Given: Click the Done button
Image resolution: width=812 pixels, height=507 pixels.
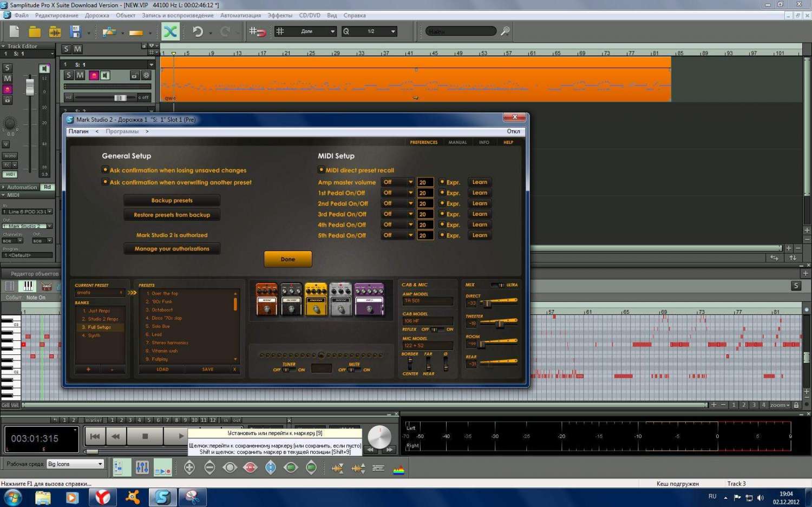Looking at the screenshot, I should [x=287, y=259].
